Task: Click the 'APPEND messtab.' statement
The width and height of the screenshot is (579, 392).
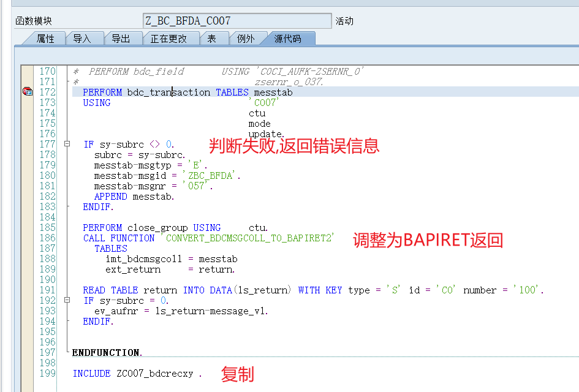Action: click(134, 197)
